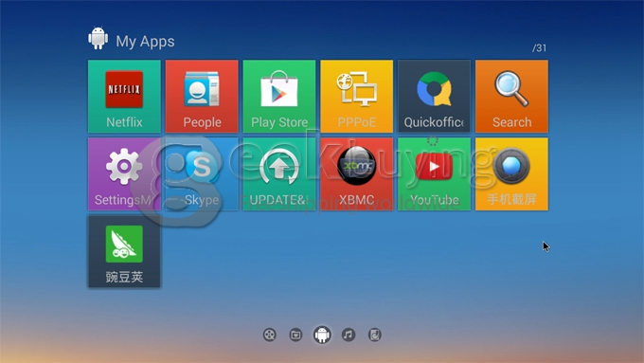Click the /31 app count text
644x363 pixels.
click(539, 48)
